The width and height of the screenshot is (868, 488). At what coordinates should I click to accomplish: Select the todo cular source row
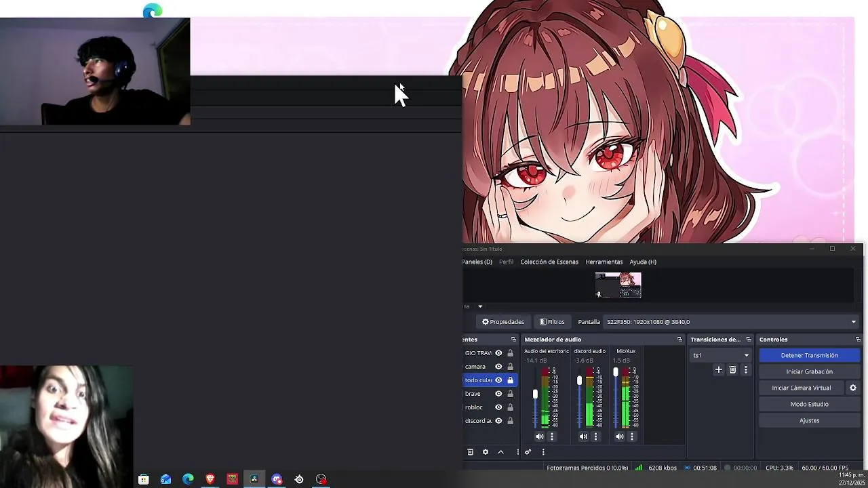click(x=490, y=380)
